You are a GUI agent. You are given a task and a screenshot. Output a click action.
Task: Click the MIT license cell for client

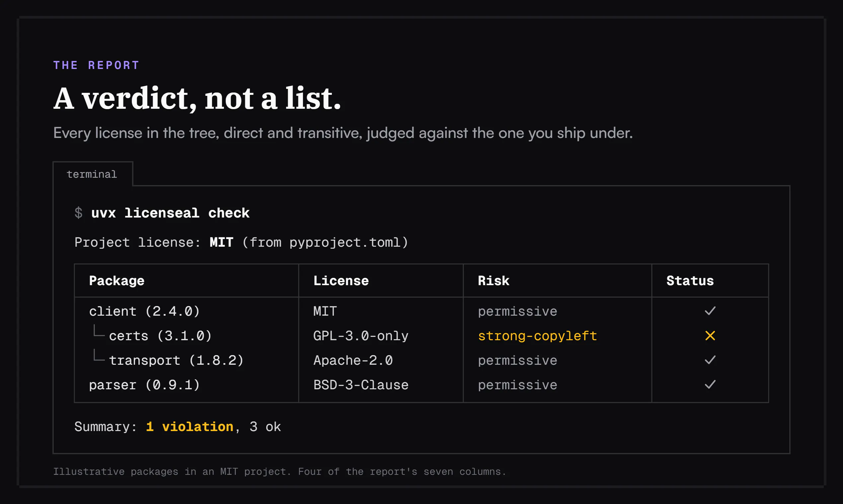click(x=325, y=311)
